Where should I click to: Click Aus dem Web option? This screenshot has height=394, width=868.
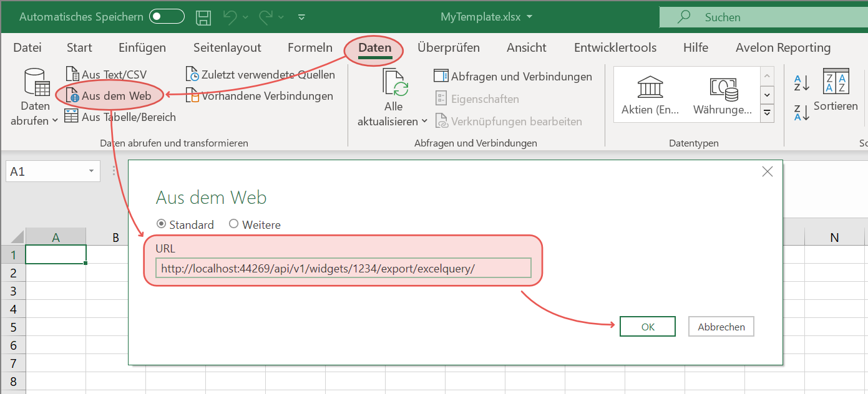click(x=109, y=96)
